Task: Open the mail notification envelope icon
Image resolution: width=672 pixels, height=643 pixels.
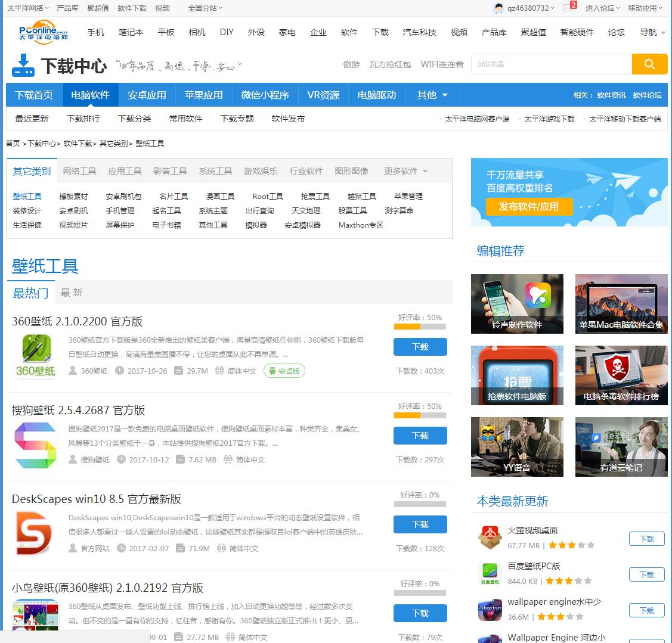Action: click(x=568, y=8)
